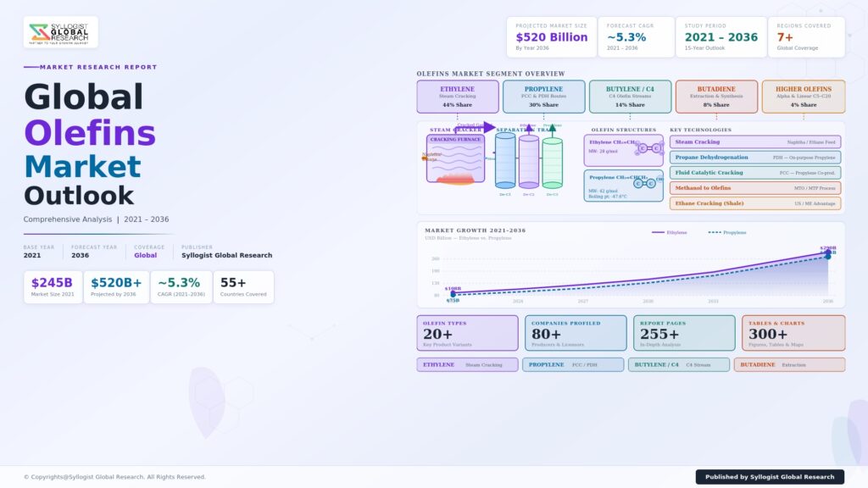Expand the Propane Dehydrogenation technology row
The height and width of the screenshot is (488, 868).
(755, 158)
